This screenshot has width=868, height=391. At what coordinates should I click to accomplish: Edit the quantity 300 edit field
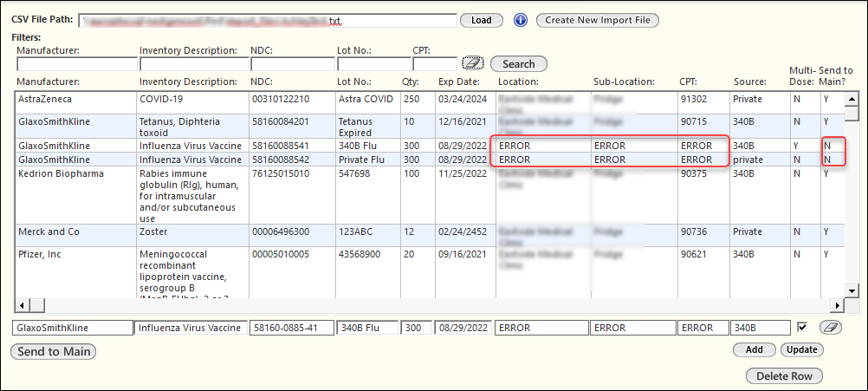(417, 328)
